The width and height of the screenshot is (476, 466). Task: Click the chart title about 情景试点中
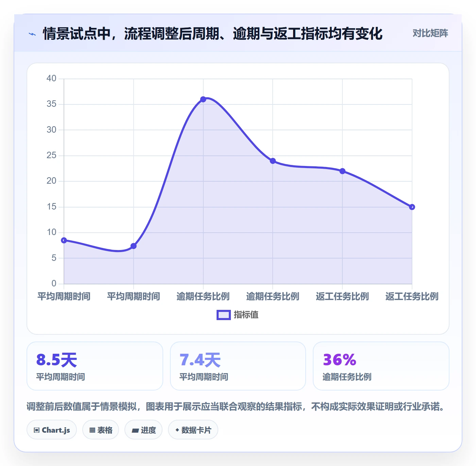point(213,34)
